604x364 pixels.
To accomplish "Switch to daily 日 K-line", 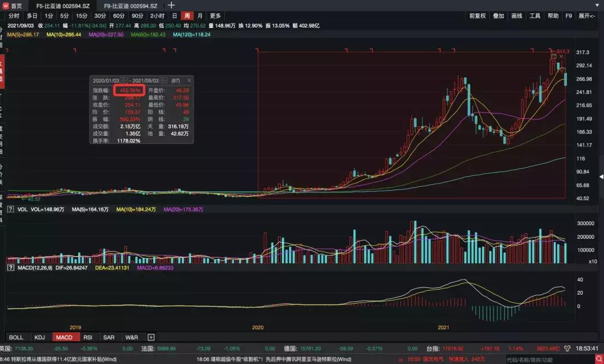I will 174,16.
